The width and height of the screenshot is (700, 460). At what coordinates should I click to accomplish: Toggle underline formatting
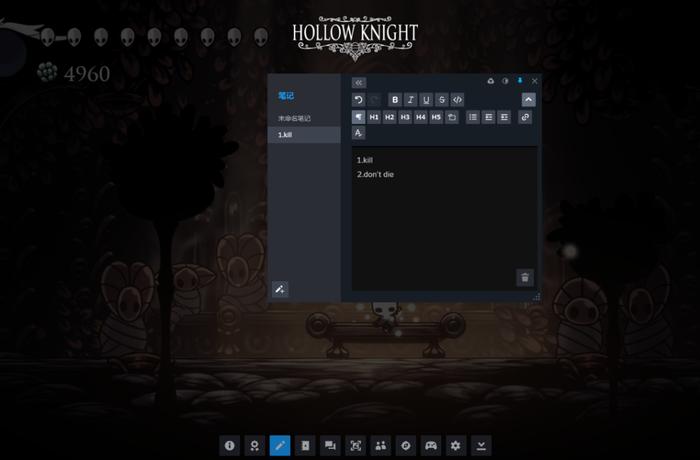(426, 100)
